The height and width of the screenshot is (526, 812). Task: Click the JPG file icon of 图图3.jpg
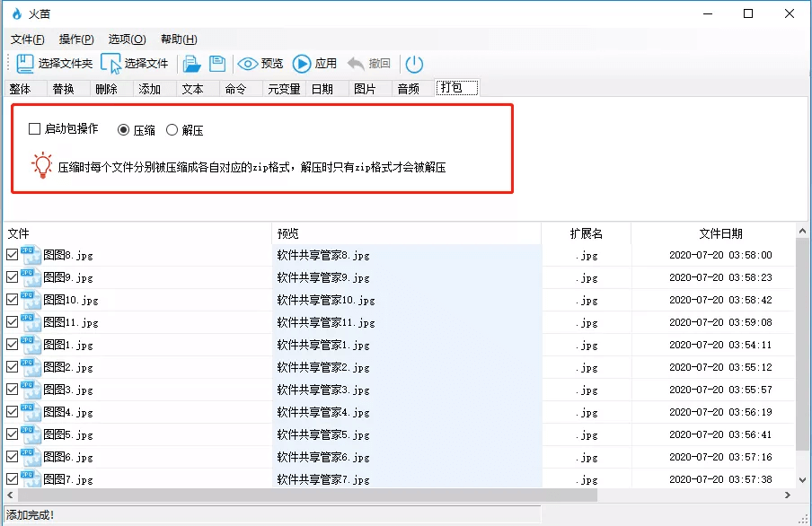[31, 390]
